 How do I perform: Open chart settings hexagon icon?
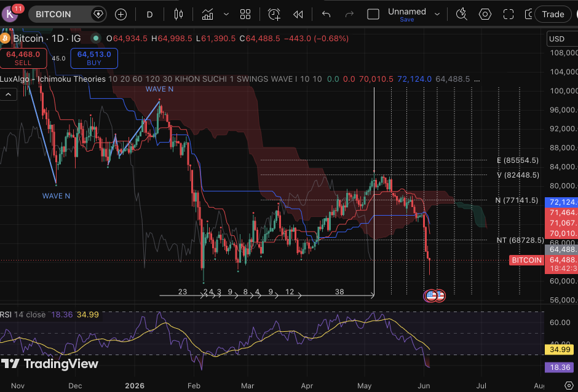coord(485,14)
